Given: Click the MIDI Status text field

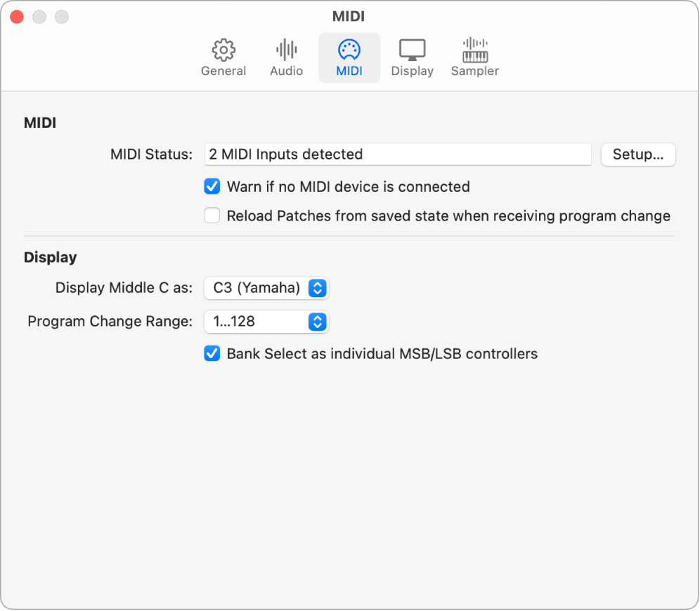Looking at the screenshot, I should tap(398, 155).
